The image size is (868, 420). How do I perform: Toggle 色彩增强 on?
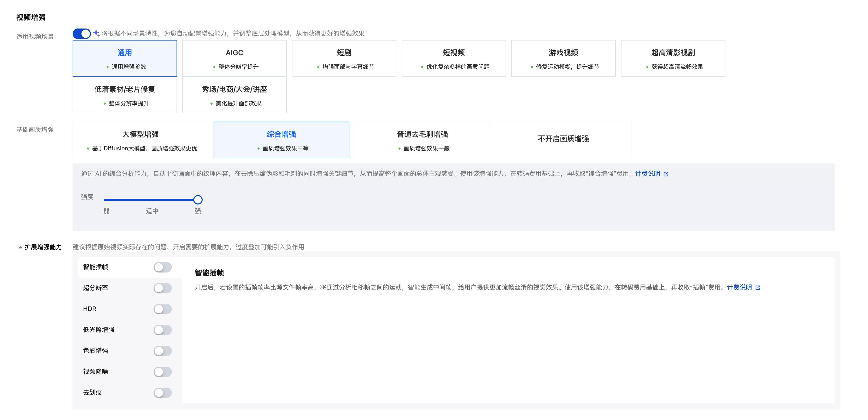(162, 351)
